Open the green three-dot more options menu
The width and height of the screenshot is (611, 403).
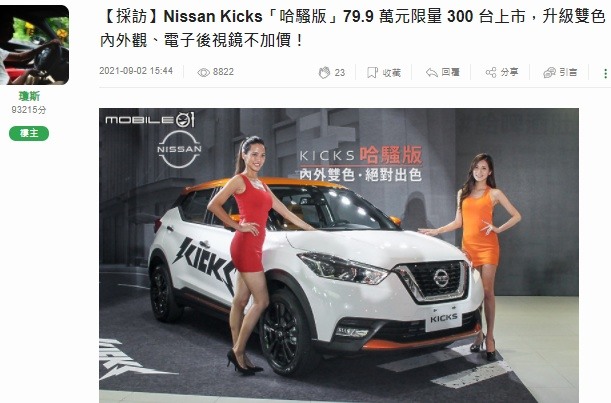tap(605, 73)
